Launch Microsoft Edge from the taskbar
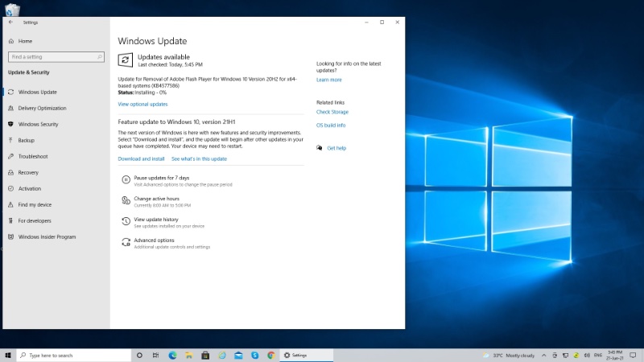The image size is (644, 362). tap(172, 356)
